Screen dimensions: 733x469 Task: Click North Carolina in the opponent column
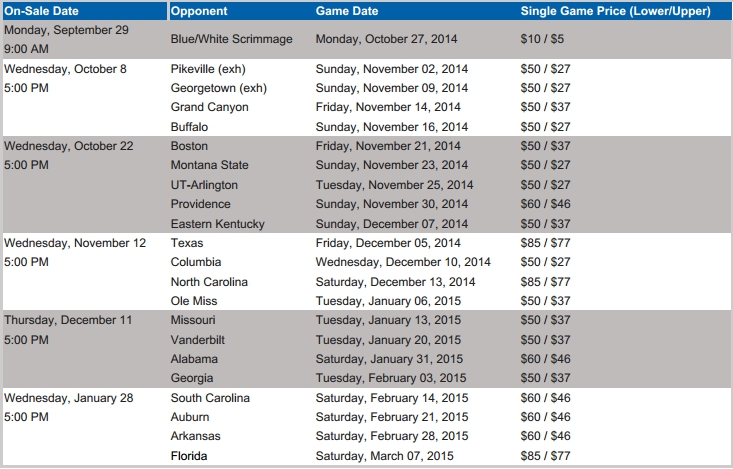209,282
